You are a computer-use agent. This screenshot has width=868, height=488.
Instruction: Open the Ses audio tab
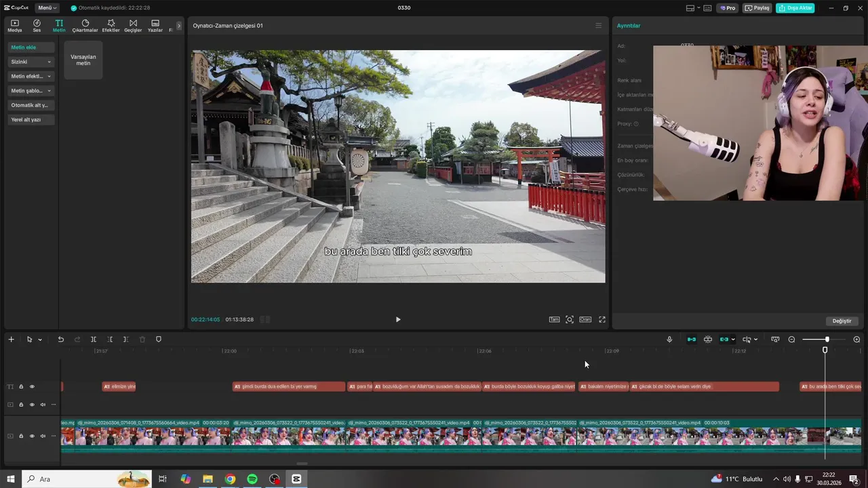click(37, 26)
